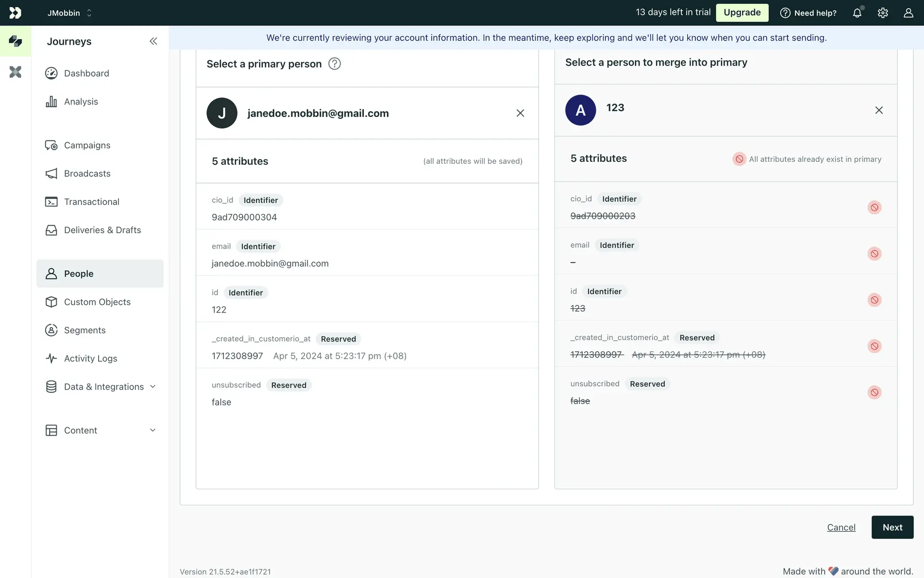Viewport: 924px width, 578px height.
Task: Collapse the Journeys sidebar with double chevron
Action: (153, 41)
